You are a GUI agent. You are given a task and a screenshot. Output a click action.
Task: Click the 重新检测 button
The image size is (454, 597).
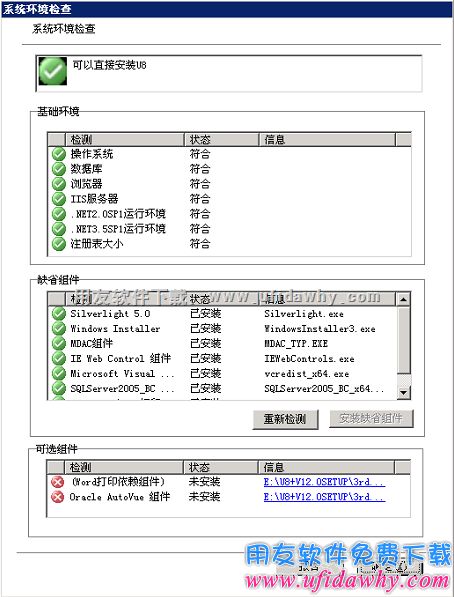point(285,419)
